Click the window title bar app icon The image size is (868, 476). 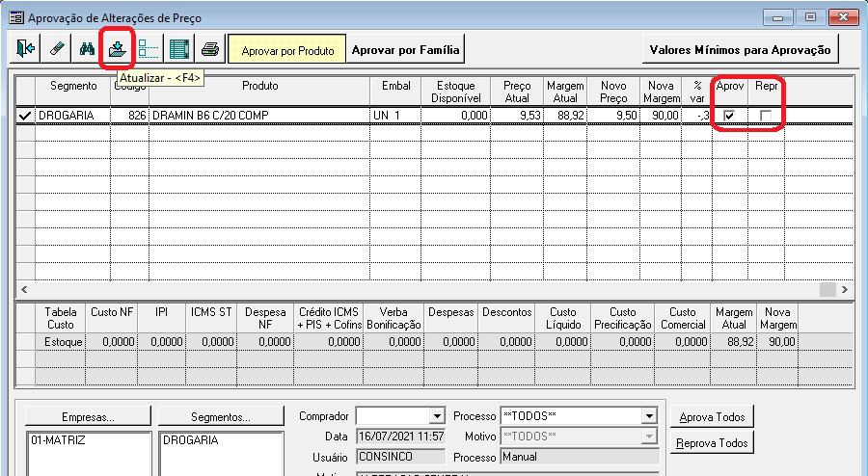point(16,18)
